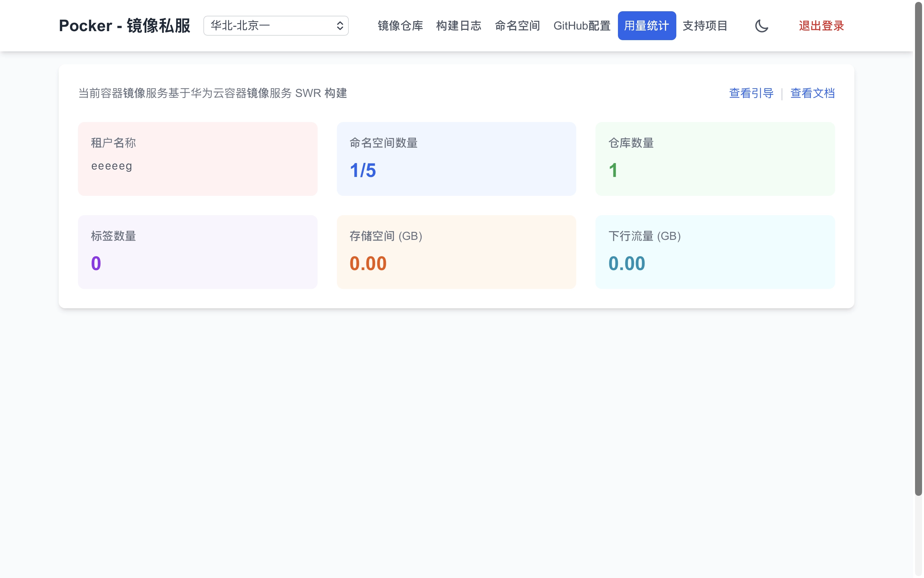This screenshot has width=924, height=578.
Task: Open GitHub配置 tab
Action: tap(583, 26)
